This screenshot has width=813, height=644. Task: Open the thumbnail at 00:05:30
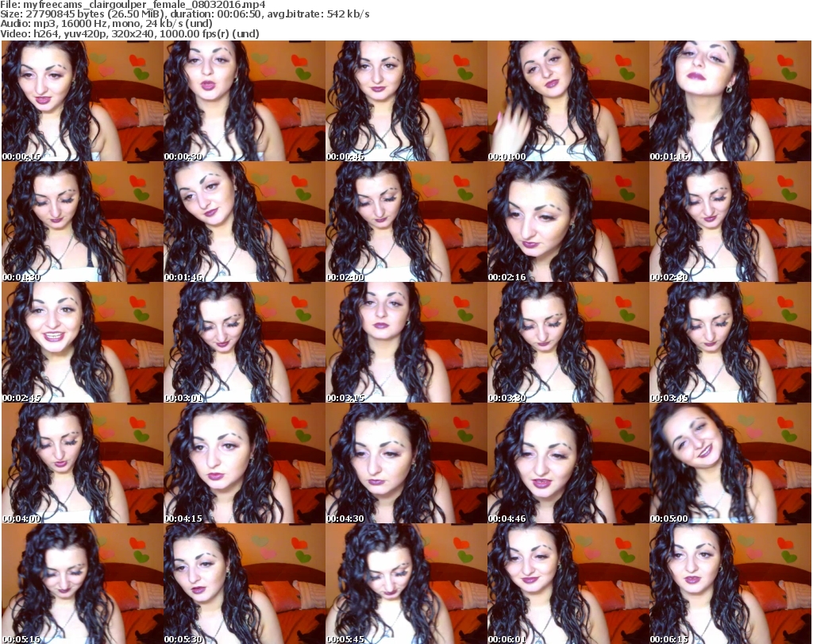(x=244, y=584)
